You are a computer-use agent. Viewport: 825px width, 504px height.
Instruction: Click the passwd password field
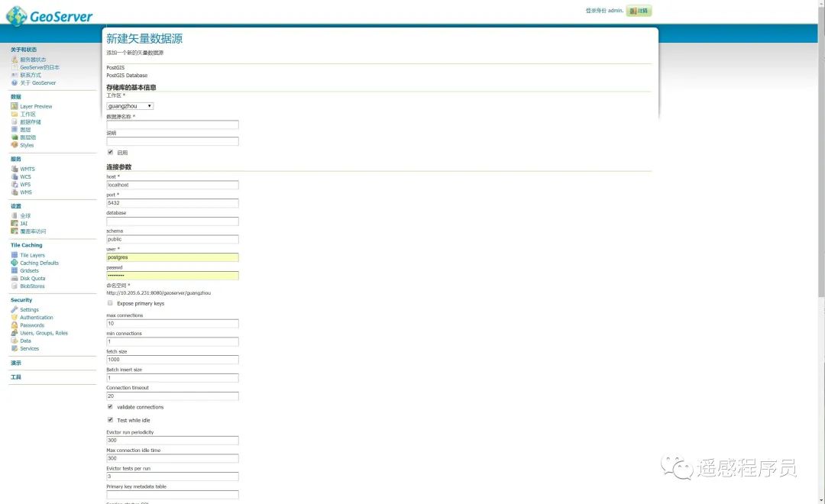tap(173, 276)
